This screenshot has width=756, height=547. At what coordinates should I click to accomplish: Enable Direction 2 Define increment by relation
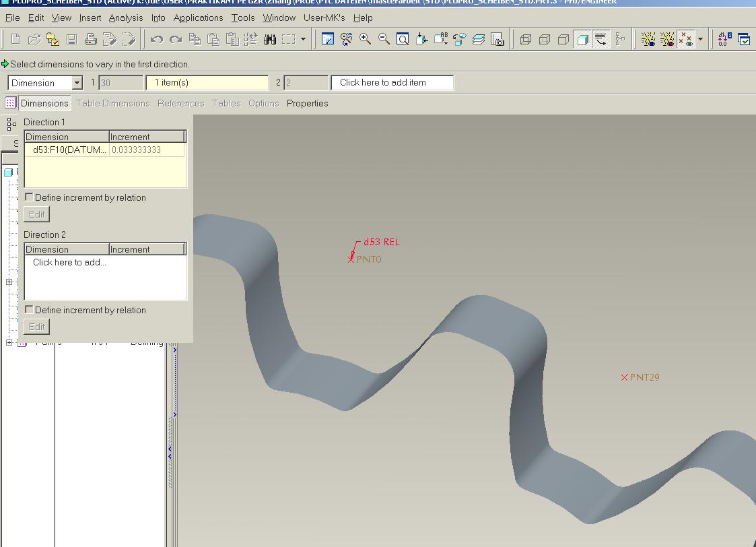(30, 310)
